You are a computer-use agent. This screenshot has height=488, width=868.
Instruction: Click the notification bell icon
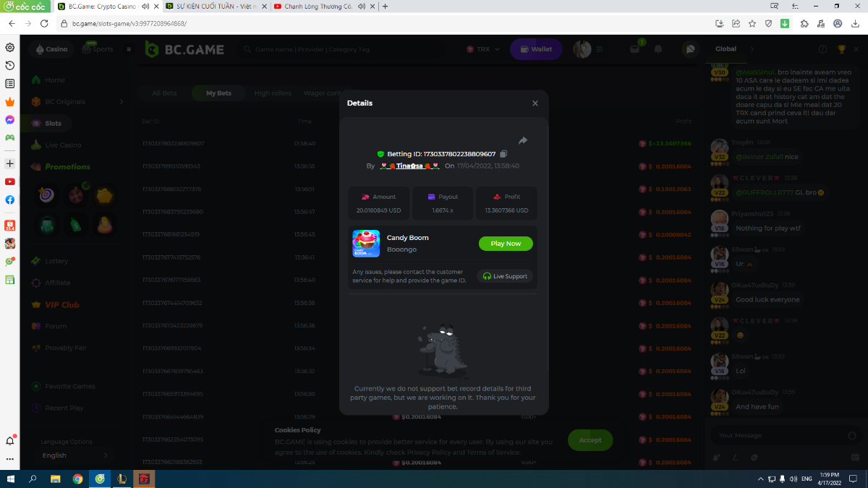pos(658,49)
